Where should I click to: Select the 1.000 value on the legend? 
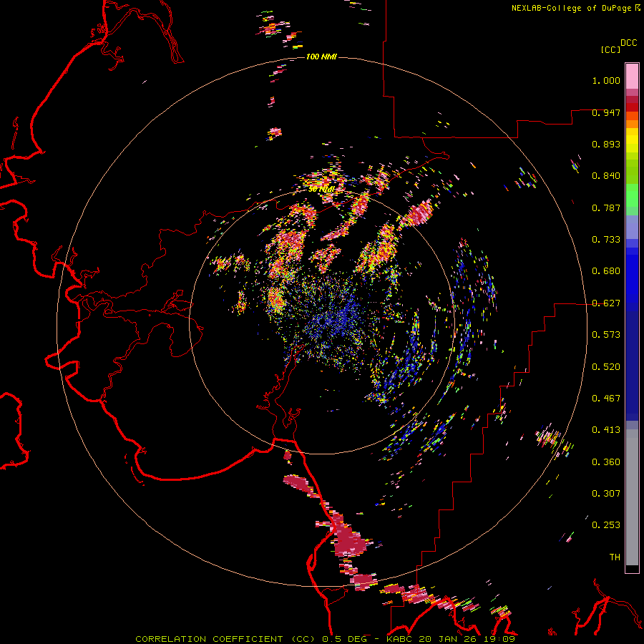[606, 80]
